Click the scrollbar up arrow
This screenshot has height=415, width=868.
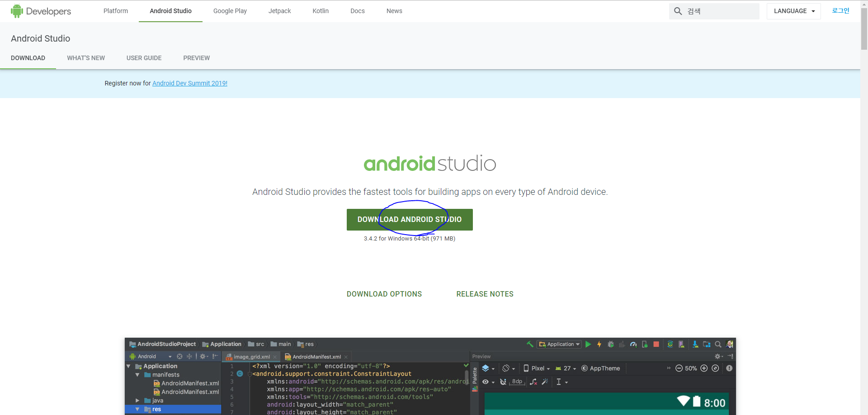point(864,3)
